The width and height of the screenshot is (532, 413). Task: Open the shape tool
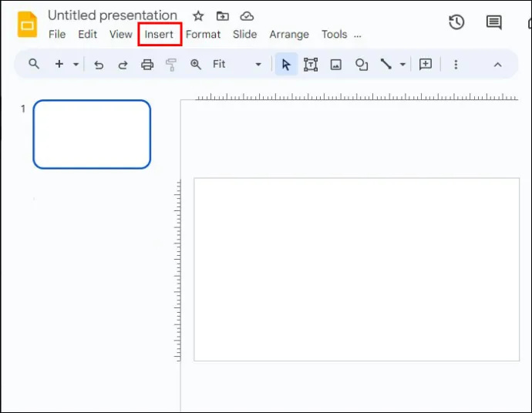tap(362, 65)
